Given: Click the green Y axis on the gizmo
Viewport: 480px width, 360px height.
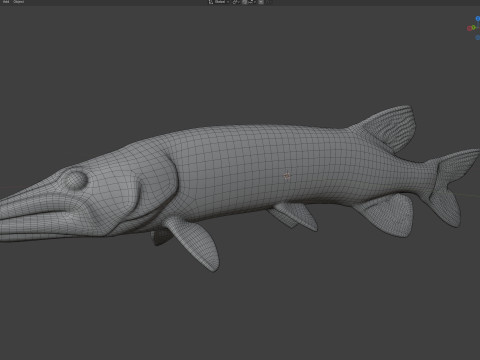Looking at the screenshot, I should click(x=474, y=27).
